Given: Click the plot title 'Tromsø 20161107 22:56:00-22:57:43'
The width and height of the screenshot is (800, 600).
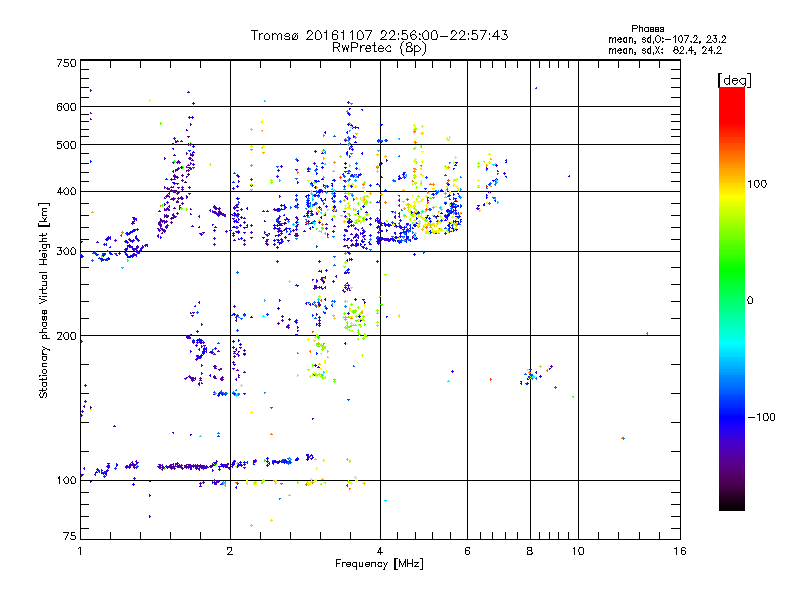Looking at the screenshot, I should click(379, 35).
